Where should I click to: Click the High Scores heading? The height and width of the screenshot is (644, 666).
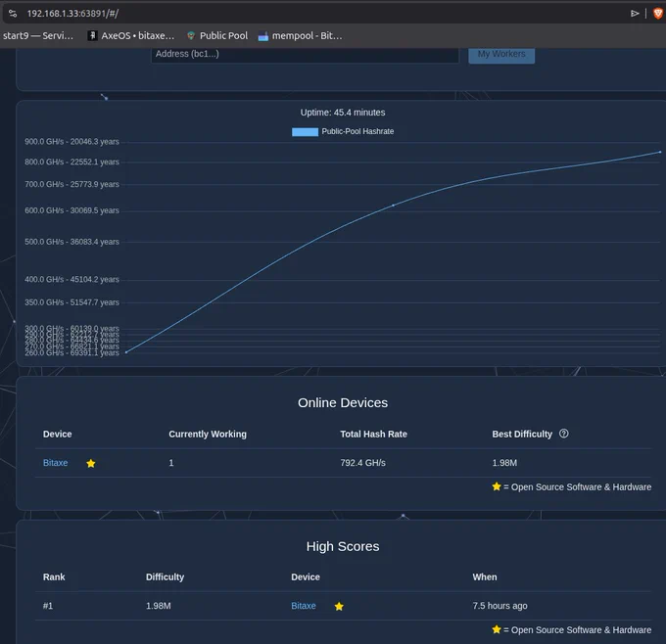coord(343,546)
